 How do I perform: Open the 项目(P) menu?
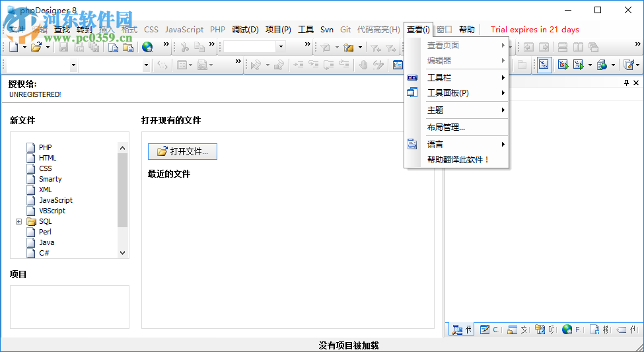point(278,30)
